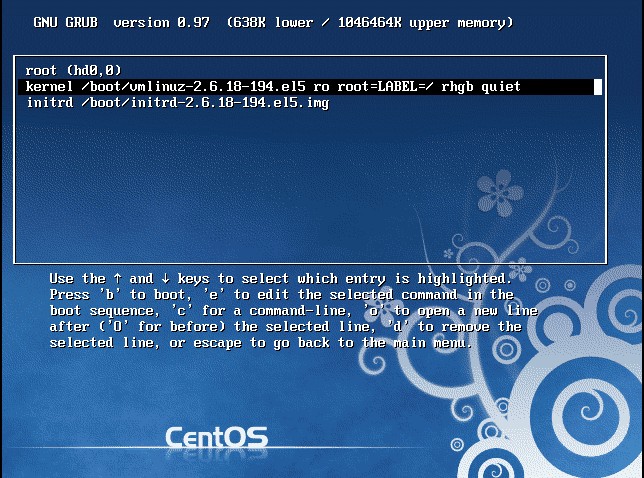Click 'rhgb quiet' at kernel line end
Viewport: 644px width, 478px height.
pyautogui.click(x=481, y=87)
